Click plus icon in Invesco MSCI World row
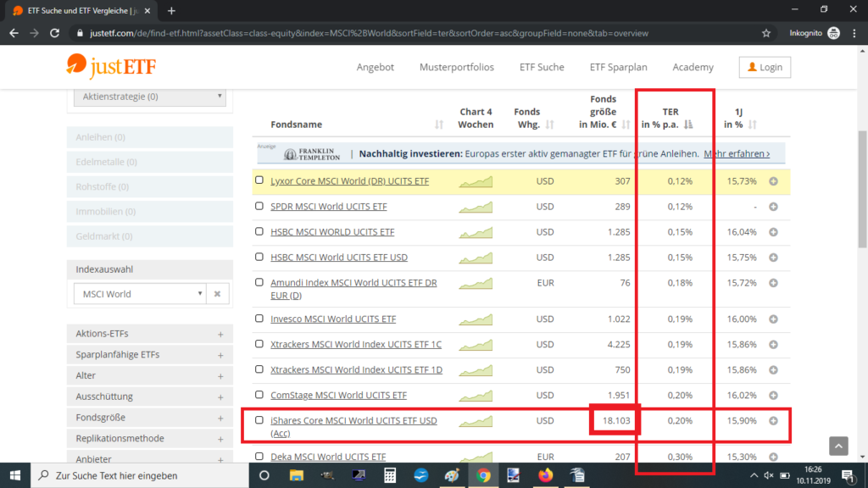Screen dimensions: 868x488 (x=773, y=319)
